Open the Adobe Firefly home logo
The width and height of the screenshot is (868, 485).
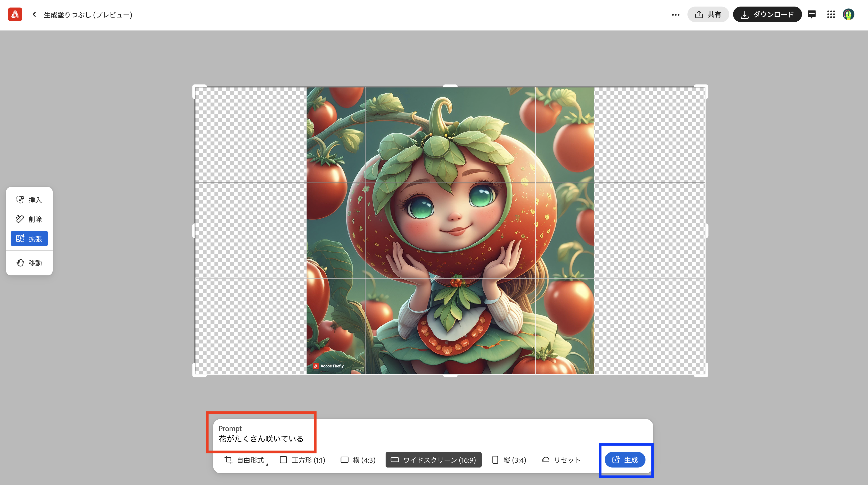pyautogui.click(x=15, y=15)
